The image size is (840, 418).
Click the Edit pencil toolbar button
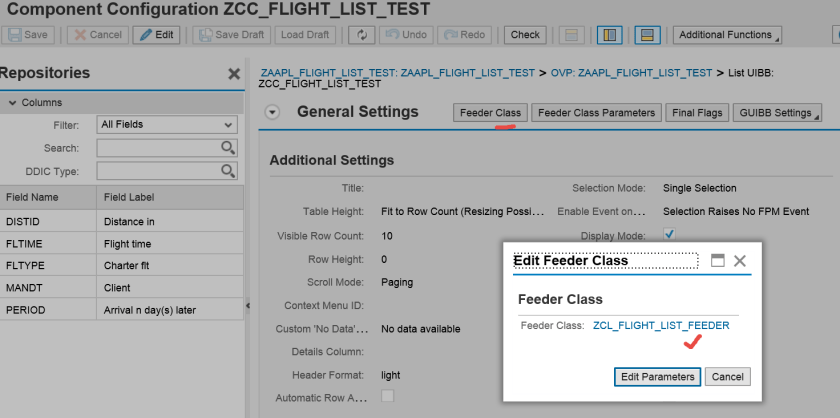coord(157,35)
